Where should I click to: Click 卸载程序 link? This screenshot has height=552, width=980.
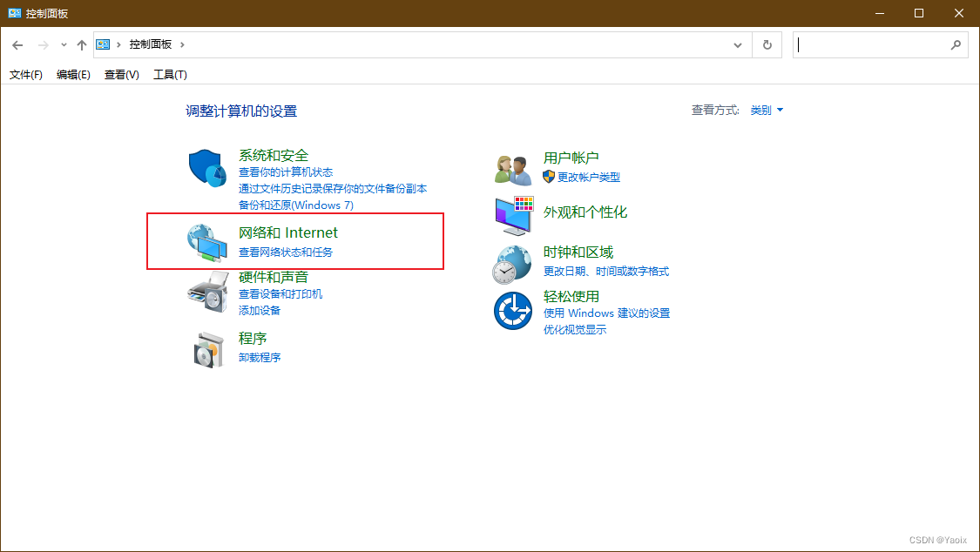(260, 358)
